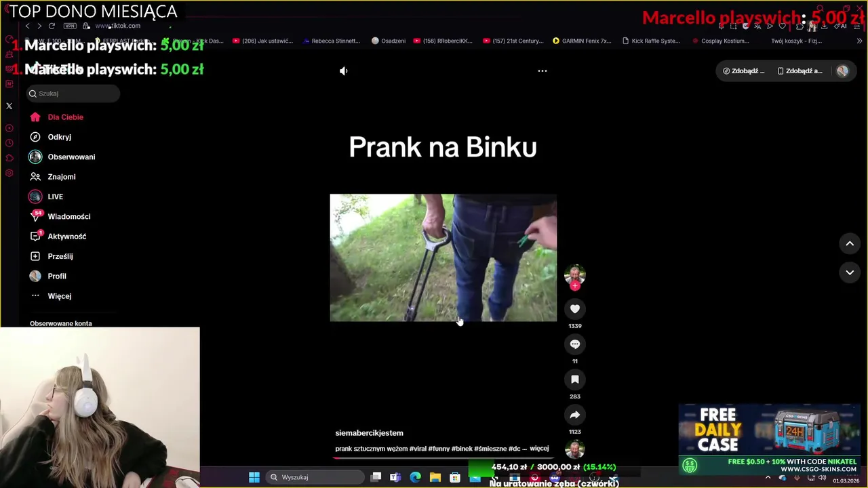Open the video three-dots options menu

(x=542, y=70)
